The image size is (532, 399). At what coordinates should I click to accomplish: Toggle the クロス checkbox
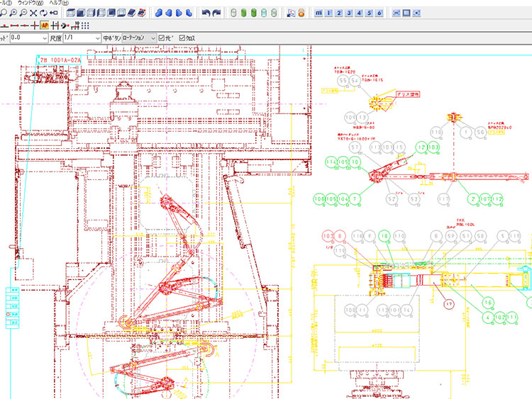tap(183, 38)
